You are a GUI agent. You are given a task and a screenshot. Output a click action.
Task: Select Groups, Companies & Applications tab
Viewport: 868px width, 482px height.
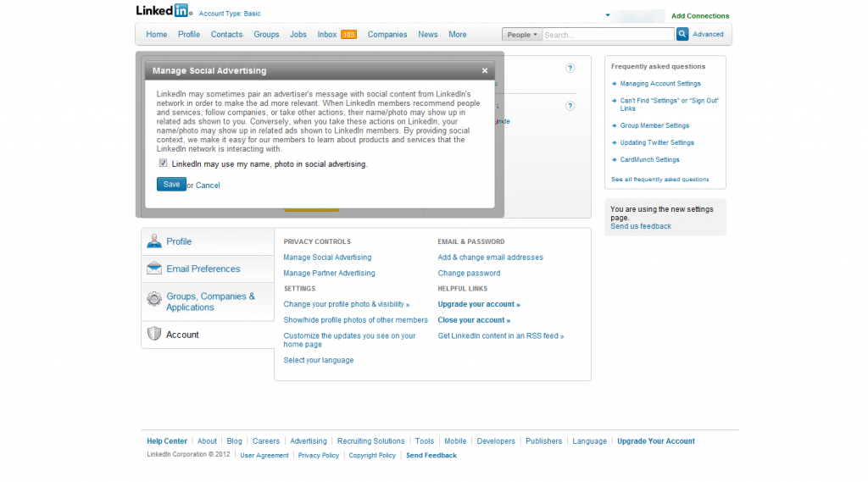tap(208, 302)
